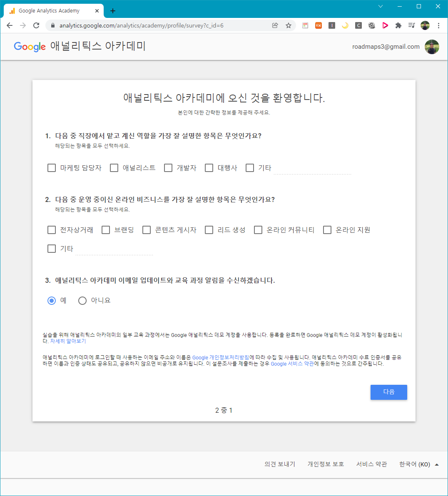The width and height of the screenshot is (448, 496).
Task: Open the Google 서비스 약관 link
Action: [292, 364]
